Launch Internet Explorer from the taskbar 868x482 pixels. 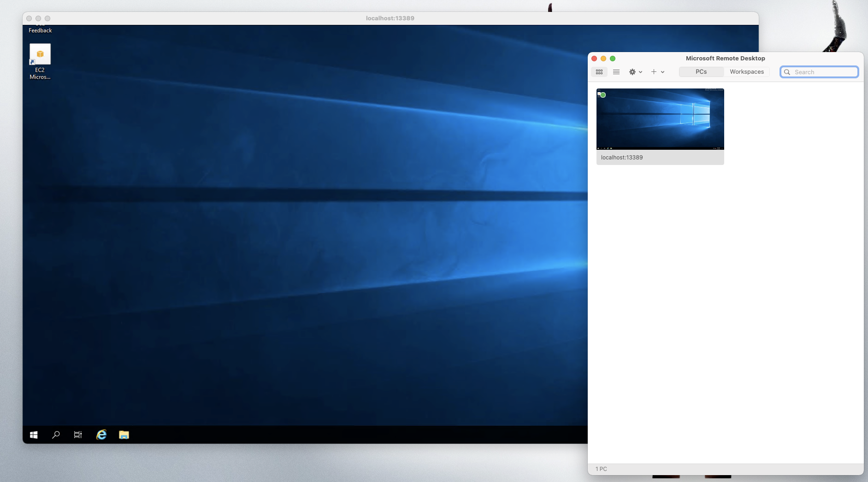pos(101,435)
